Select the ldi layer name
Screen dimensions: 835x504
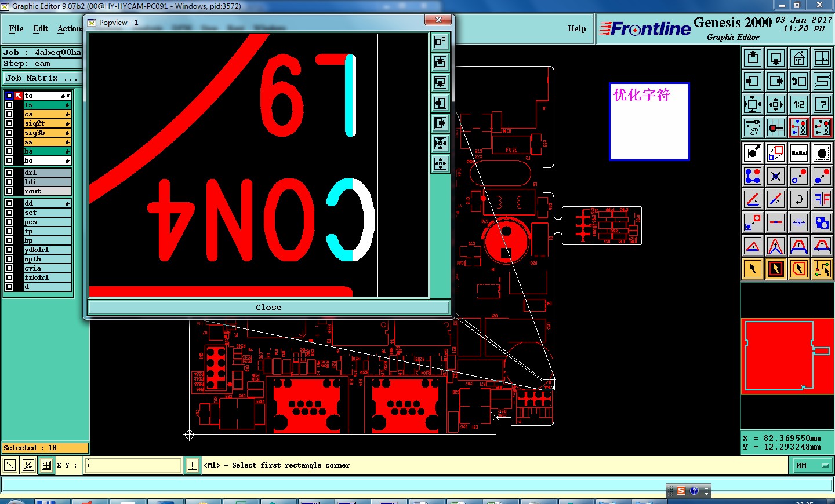point(47,182)
